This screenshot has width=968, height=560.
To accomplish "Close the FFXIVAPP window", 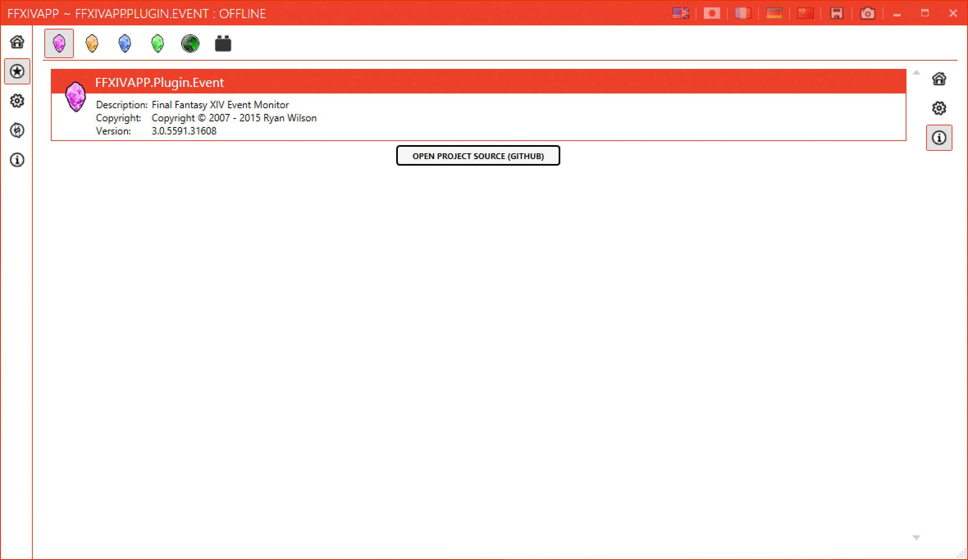I will point(953,14).
